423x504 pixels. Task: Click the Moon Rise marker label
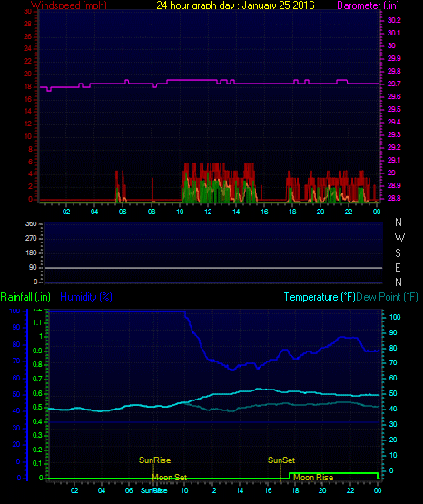pyautogui.click(x=313, y=478)
